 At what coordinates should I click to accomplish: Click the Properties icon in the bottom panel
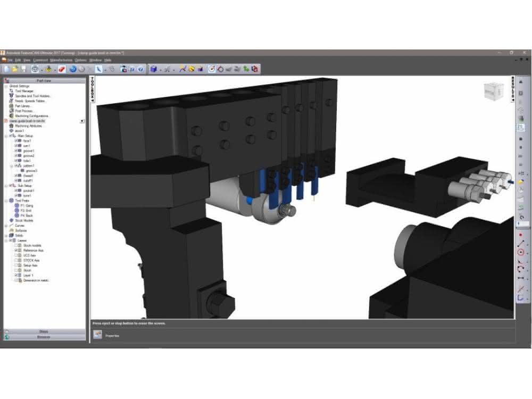point(98,335)
